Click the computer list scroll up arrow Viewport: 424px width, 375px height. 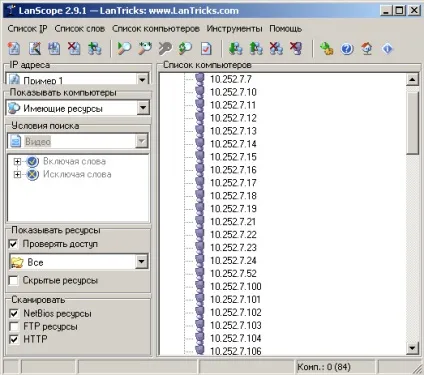click(413, 80)
